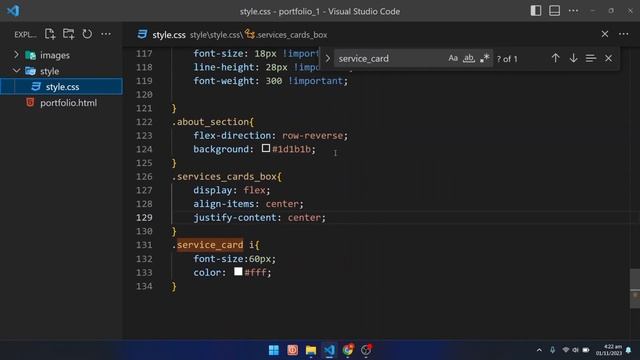The width and height of the screenshot is (640, 360).
Task: Open notifications bell in the tray
Action: 629,350
